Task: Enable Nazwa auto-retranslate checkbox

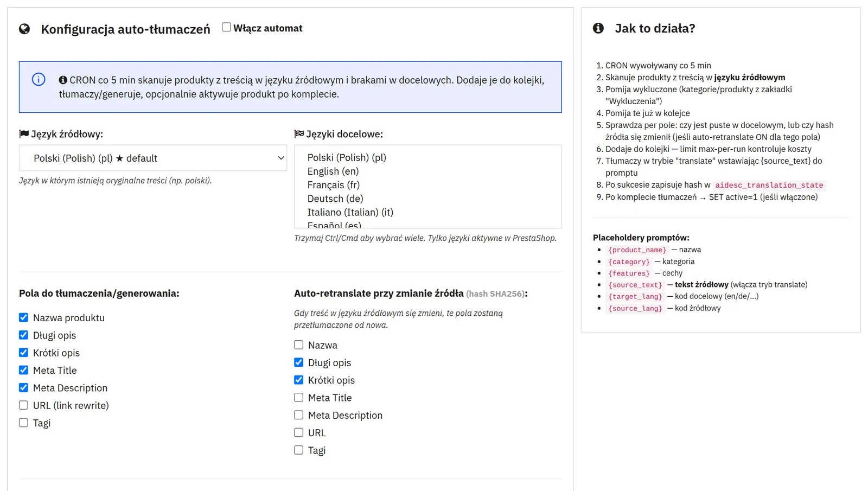Action: pyautogui.click(x=298, y=345)
